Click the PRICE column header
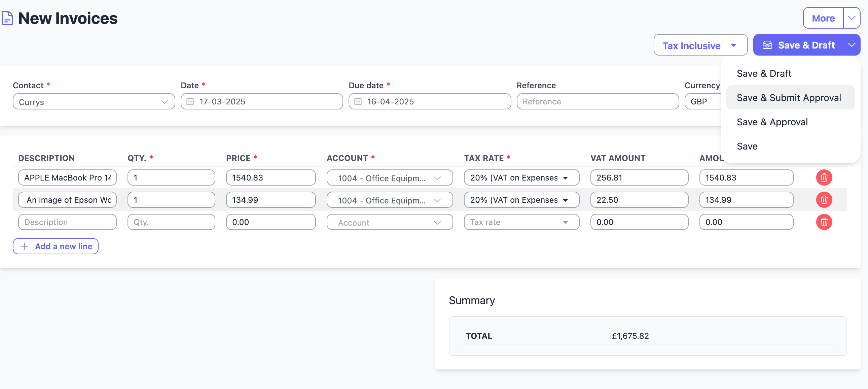Image resolution: width=868 pixels, height=389 pixels. [x=238, y=158]
